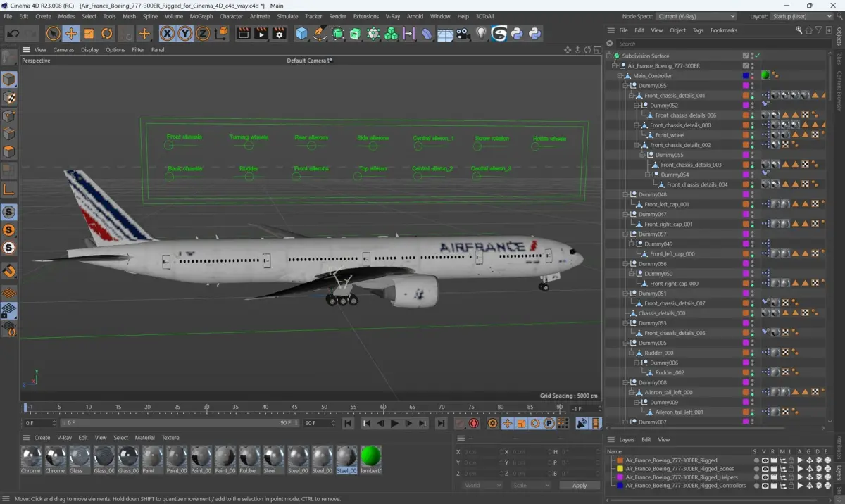Viewport: 845px width, 504px height.
Task: Click the Undo arrow icon
Action: tap(13, 33)
